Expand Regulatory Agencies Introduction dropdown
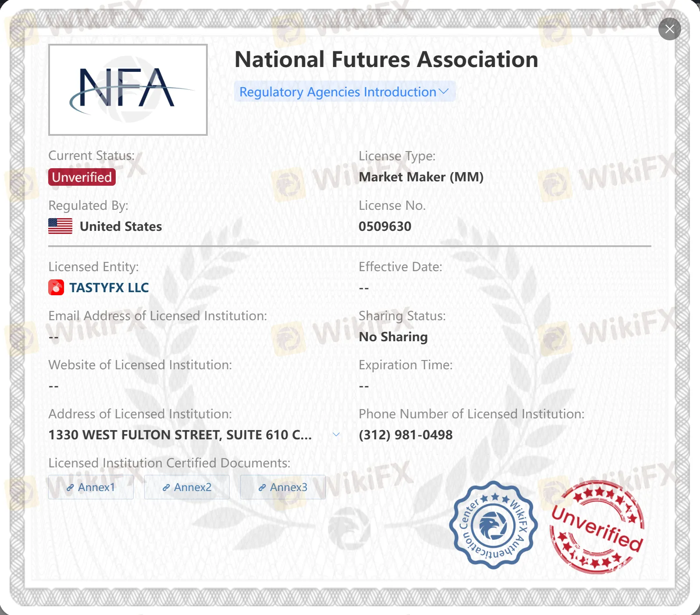The height and width of the screenshot is (615, 700). click(345, 92)
